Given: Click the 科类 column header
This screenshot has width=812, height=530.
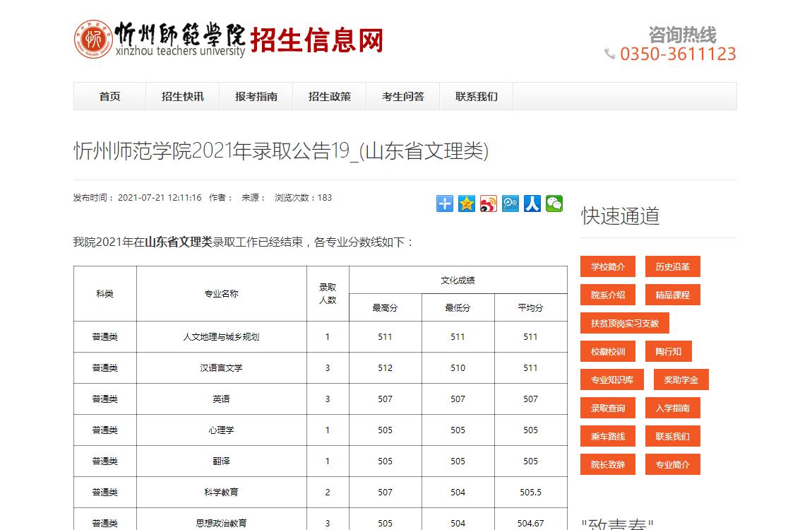Looking at the screenshot, I should click(x=105, y=294).
